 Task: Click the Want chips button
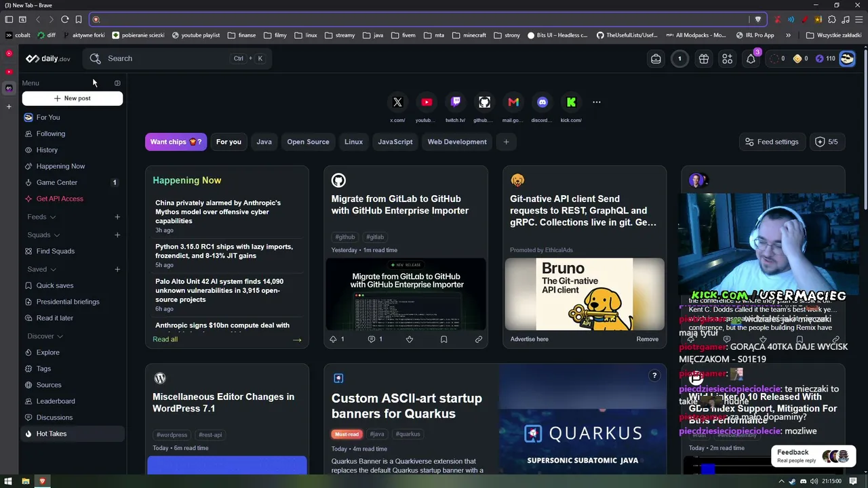[x=176, y=142]
